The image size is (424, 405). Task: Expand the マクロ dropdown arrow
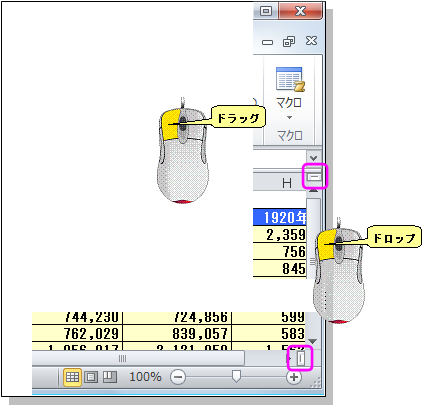289,117
